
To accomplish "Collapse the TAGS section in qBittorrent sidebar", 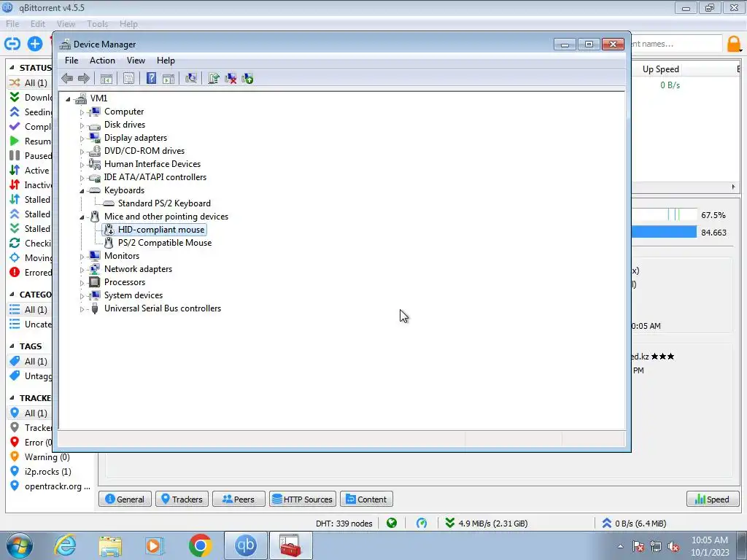I will [x=12, y=346].
